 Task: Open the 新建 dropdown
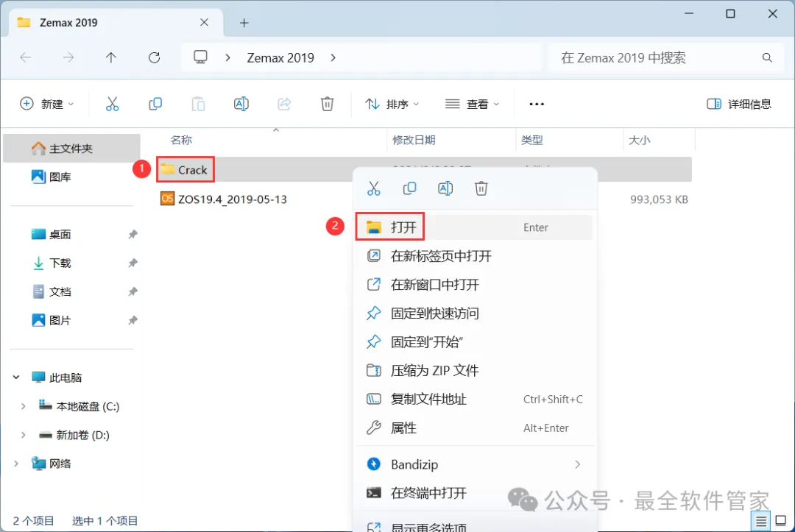(46, 104)
